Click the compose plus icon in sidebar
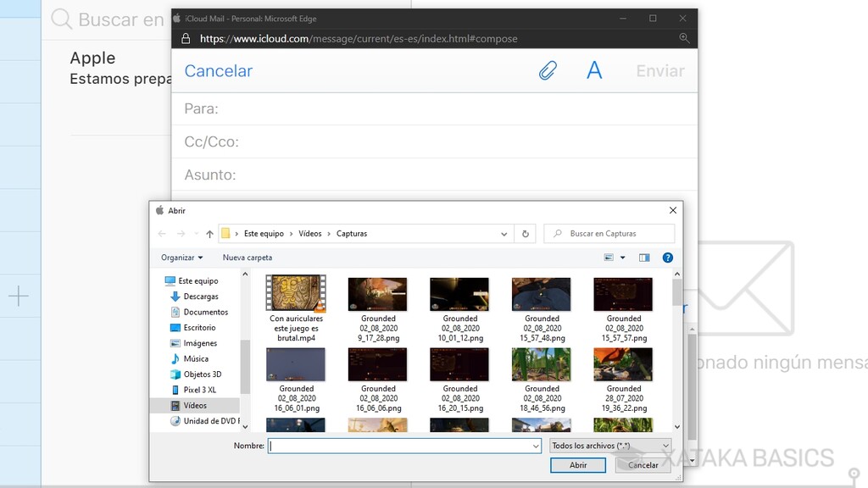868x488 pixels. point(19,296)
